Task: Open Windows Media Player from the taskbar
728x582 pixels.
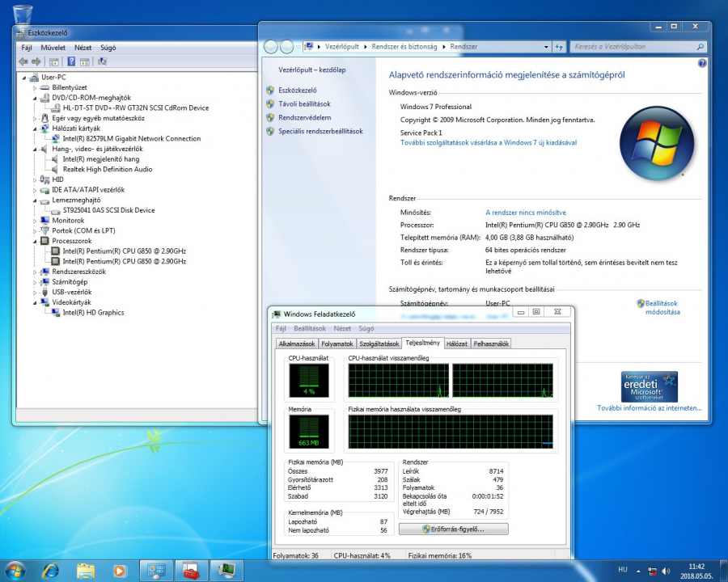Action: click(x=120, y=571)
